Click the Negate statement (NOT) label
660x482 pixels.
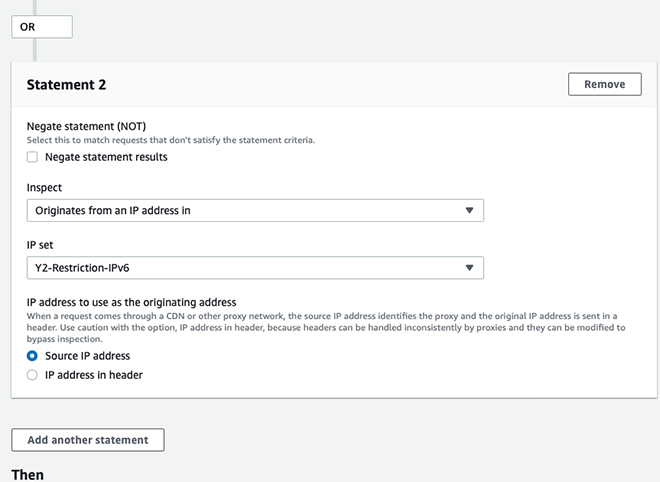(x=86, y=126)
